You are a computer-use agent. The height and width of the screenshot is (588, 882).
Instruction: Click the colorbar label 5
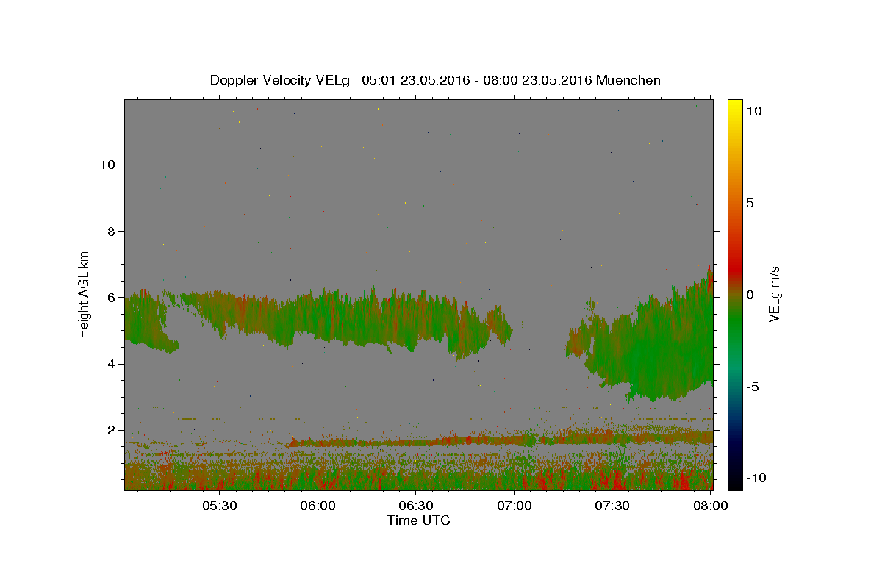[750, 203]
